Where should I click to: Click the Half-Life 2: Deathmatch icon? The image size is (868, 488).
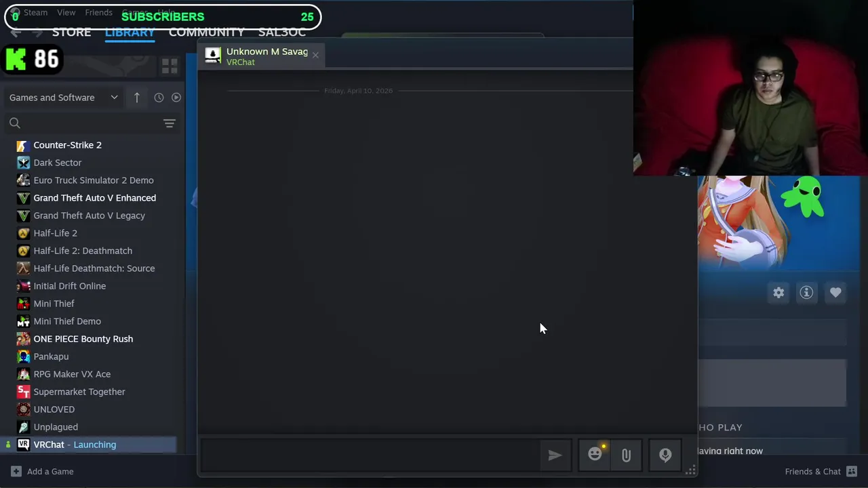pos(24,251)
